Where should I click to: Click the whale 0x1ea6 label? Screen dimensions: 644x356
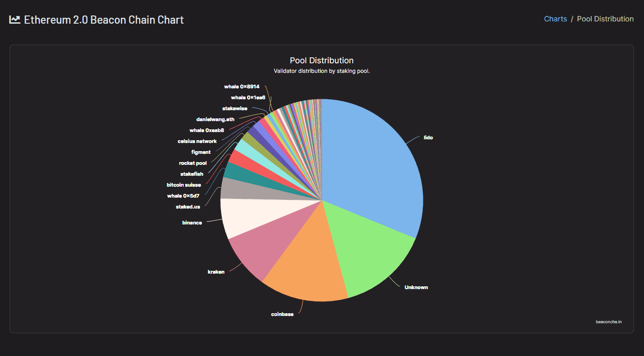248,97
